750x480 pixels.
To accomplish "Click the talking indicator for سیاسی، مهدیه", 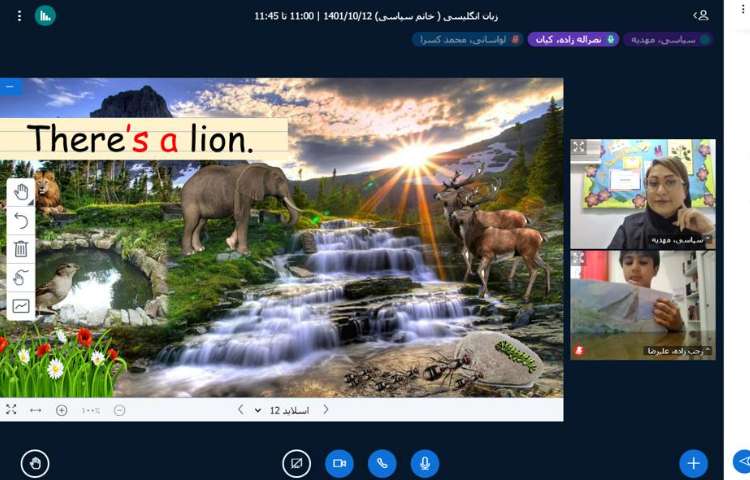I will (669, 40).
